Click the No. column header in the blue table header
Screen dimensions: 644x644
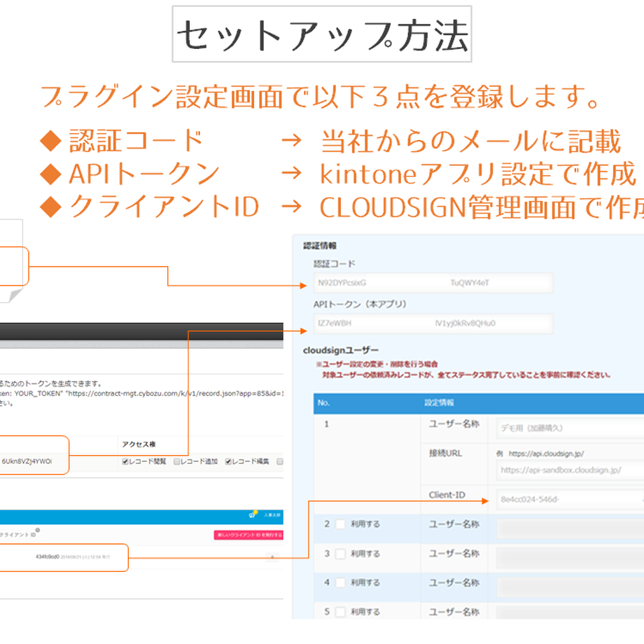tap(323, 403)
